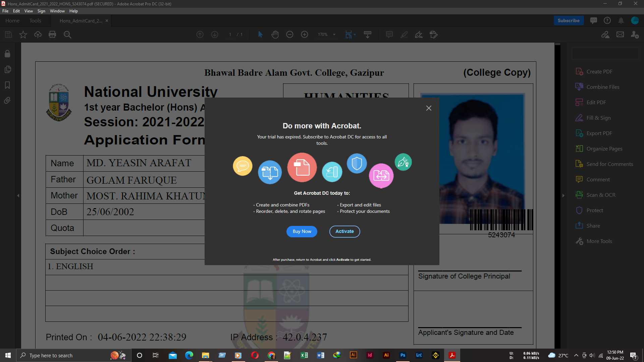644x362 pixels.
Task: Open Page Thumbnails side panel
Action: point(7,69)
